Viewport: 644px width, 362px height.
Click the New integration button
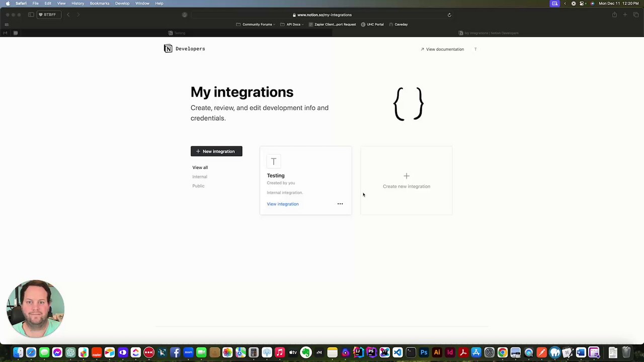(216, 151)
